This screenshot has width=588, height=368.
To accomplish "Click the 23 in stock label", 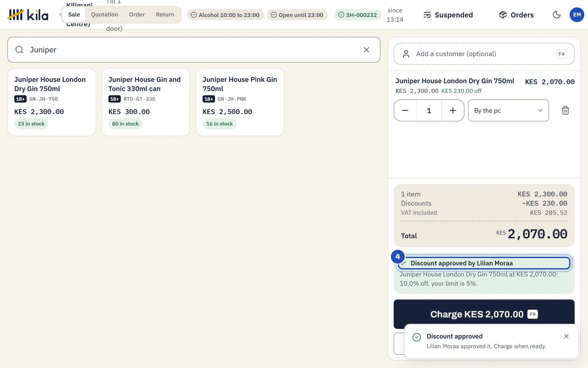I will click(x=31, y=124).
